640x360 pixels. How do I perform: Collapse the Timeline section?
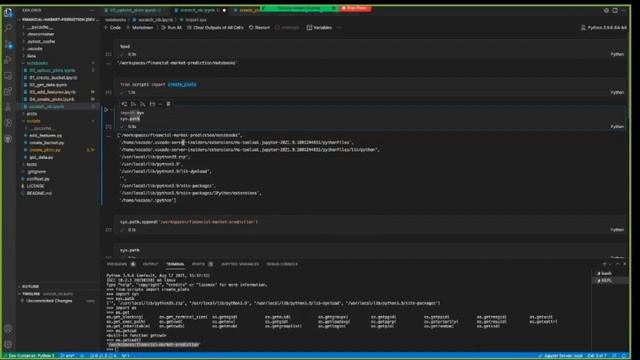(31, 294)
